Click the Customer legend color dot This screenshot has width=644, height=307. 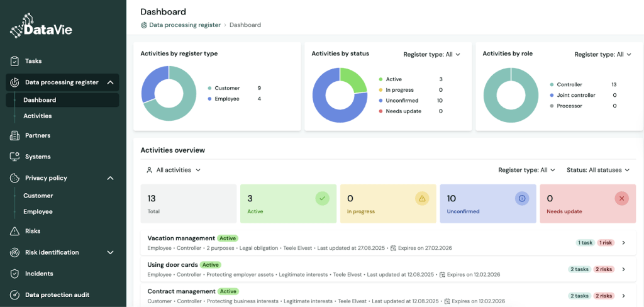pyautogui.click(x=209, y=88)
